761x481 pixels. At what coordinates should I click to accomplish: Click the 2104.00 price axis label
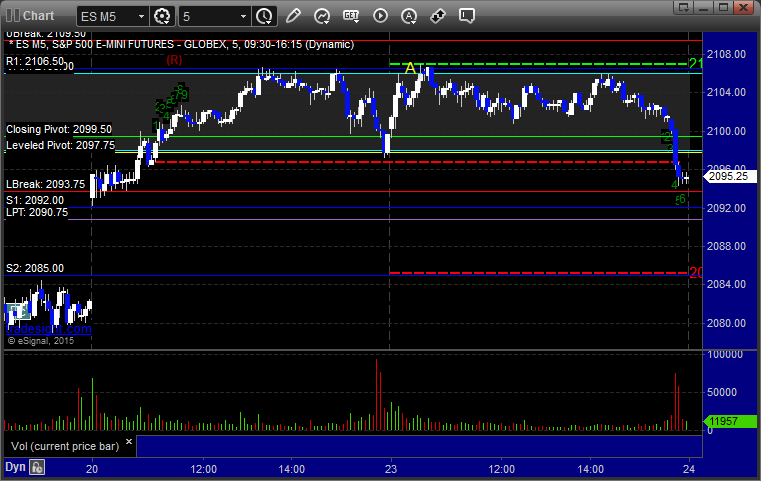click(x=727, y=92)
